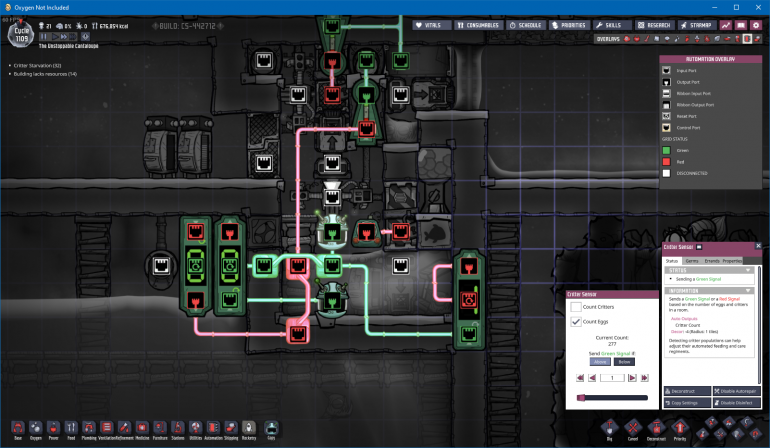Toggle the active Automation overlay icon
Screen dimensions: 770x448
pos(747,39)
